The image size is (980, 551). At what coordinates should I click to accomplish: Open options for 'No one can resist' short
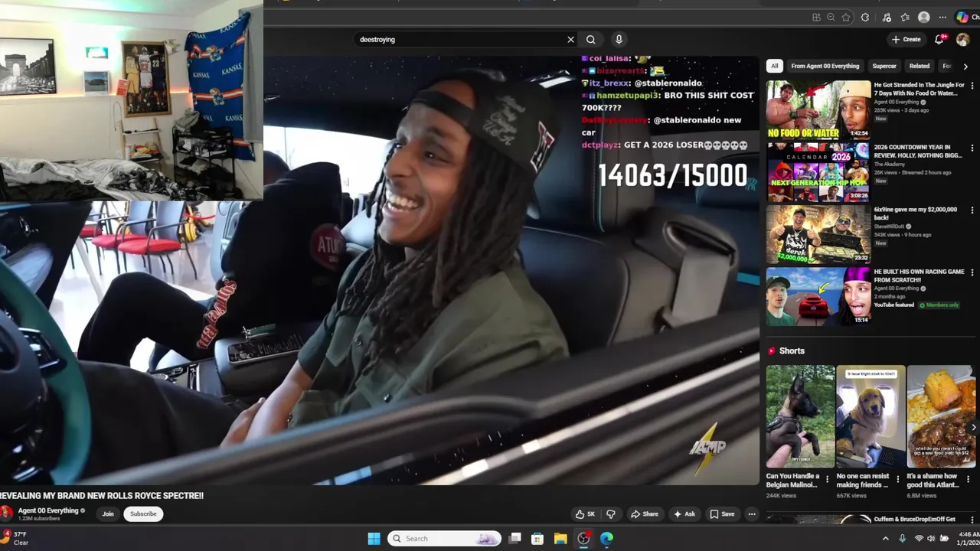tap(898, 480)
